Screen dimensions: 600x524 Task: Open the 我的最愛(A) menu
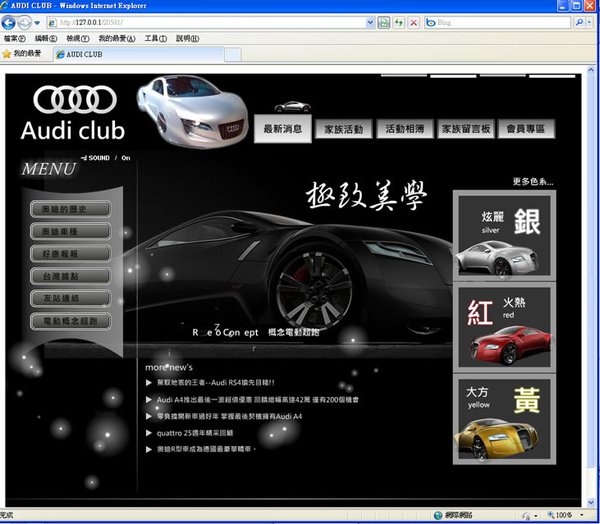pyautogui.click(x=117, y=38)
